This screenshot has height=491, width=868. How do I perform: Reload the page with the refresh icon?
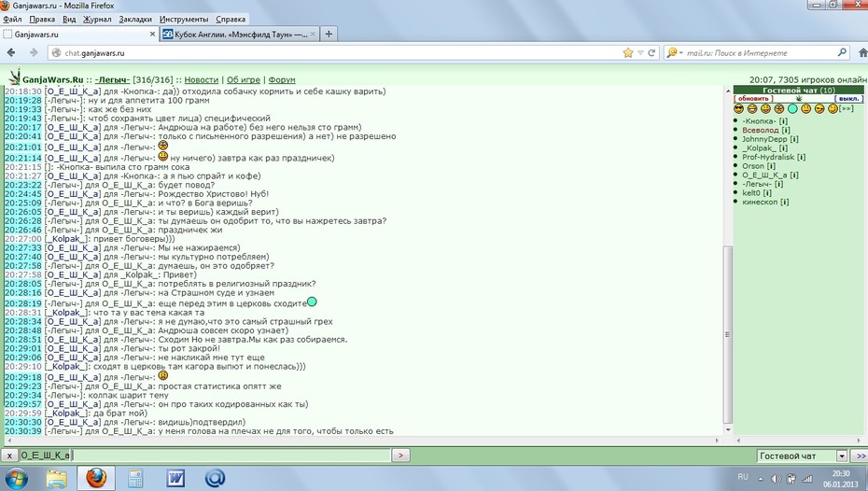tap(651, 52)
